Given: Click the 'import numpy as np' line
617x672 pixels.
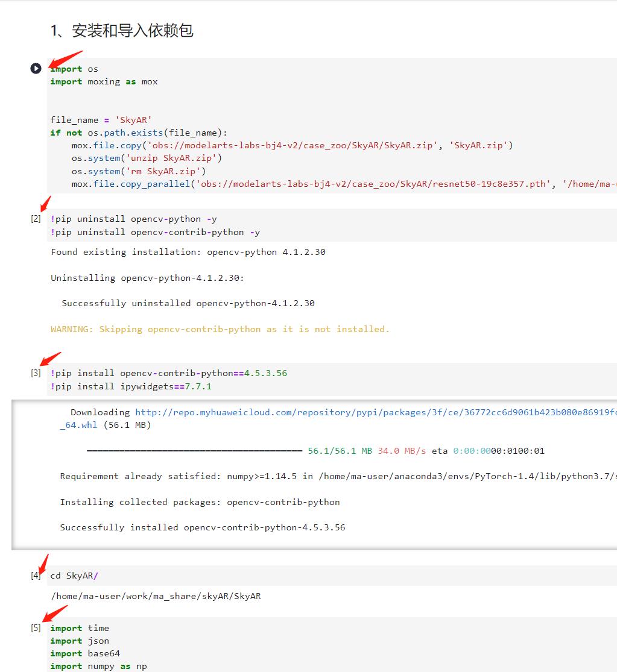Looking at the screenshot, I should (99, 667).
